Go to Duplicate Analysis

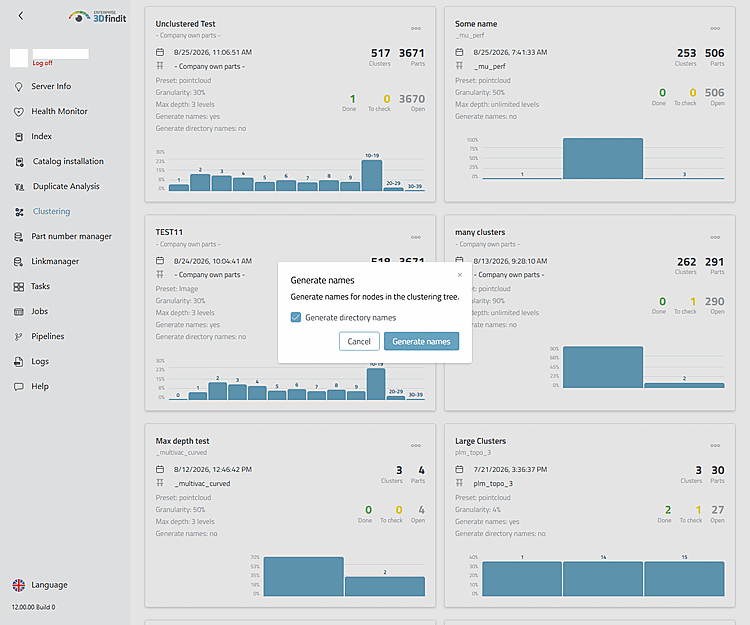[66, 186]
